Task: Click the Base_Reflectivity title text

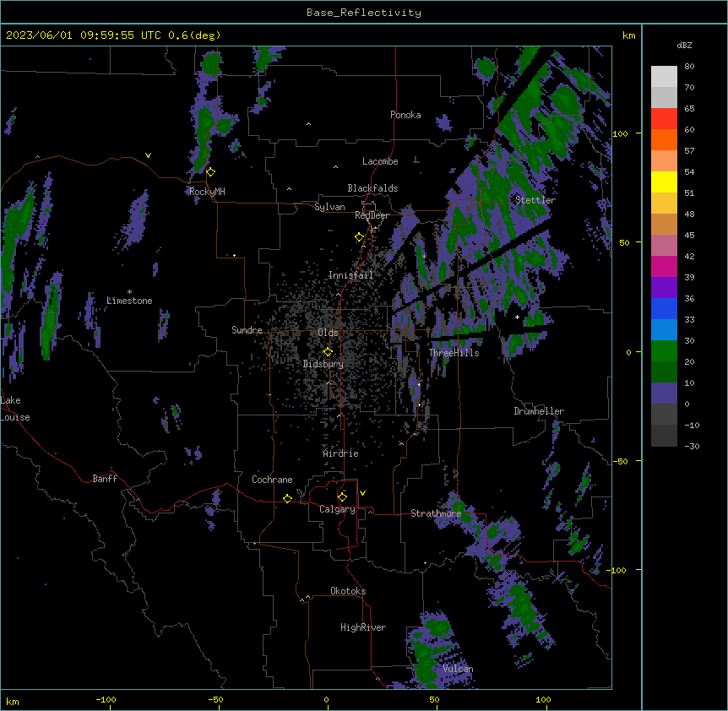Action: [364, 13]
